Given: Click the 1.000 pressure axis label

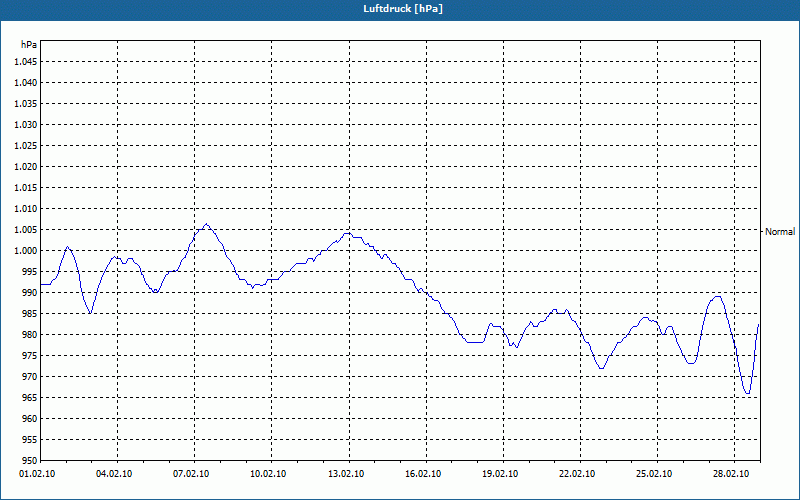Looking at the screenshot, I should tap(26, 251).
